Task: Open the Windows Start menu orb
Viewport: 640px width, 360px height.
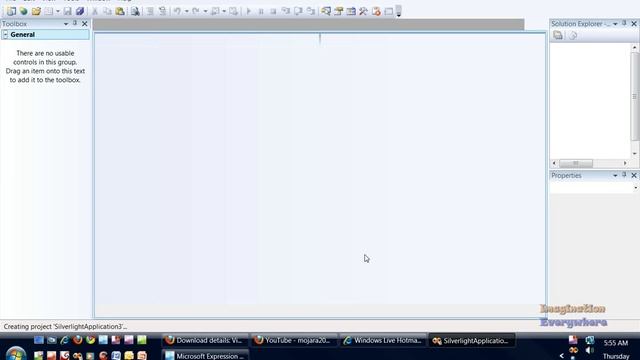Action: (x=16, y=353)
